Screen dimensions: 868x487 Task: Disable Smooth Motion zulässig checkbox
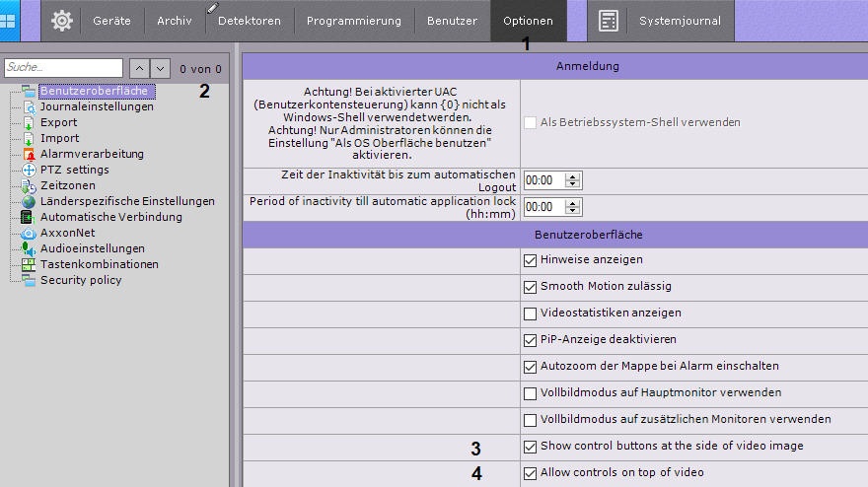coord(531,287)
